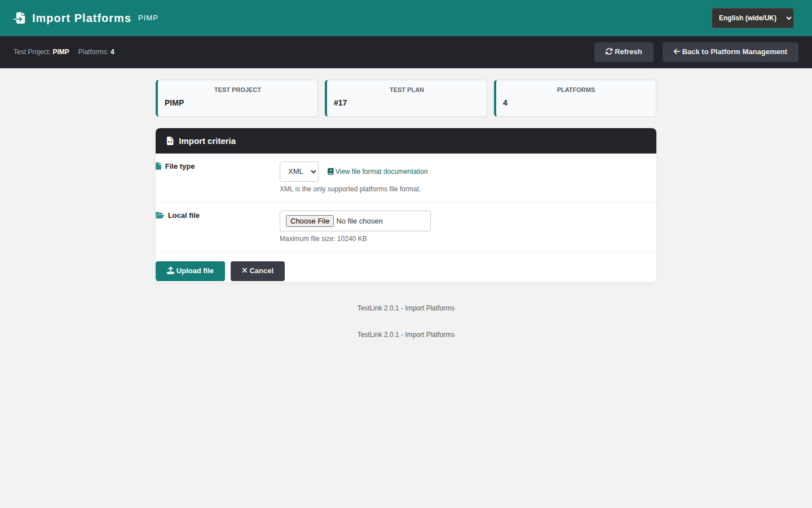Screen dimensions: 812x508
Task: Click the Import criteria panel icon
Action: 170,141
